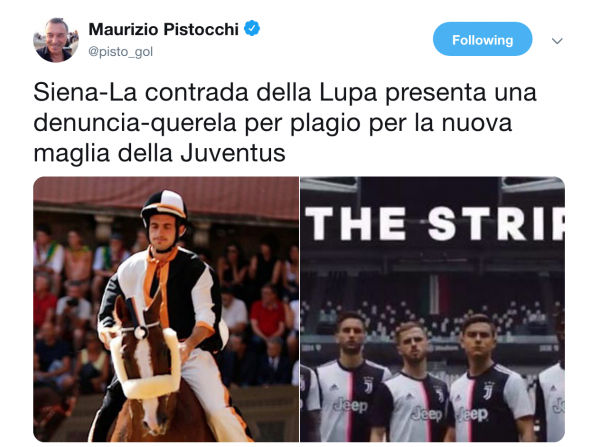Click the Jeep logo on the left player's shirt
The width and height of the screenshot is (600, 447).
pos(350,405)
